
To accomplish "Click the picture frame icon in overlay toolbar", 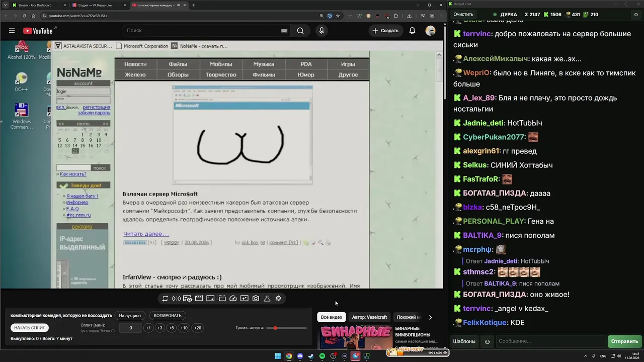I will tap(210, 299).
